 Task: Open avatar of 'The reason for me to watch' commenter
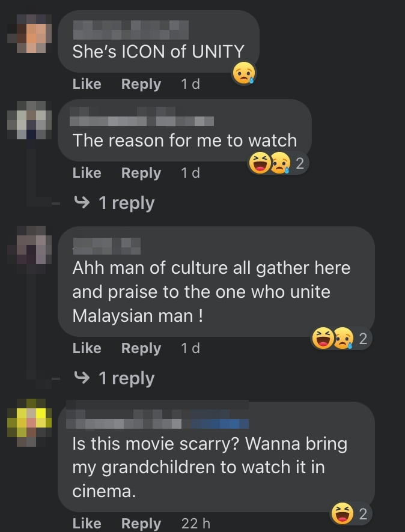(29, 120)
